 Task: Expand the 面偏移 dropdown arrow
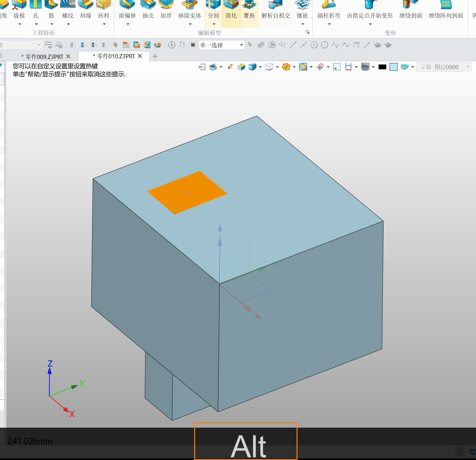[128, 24]
